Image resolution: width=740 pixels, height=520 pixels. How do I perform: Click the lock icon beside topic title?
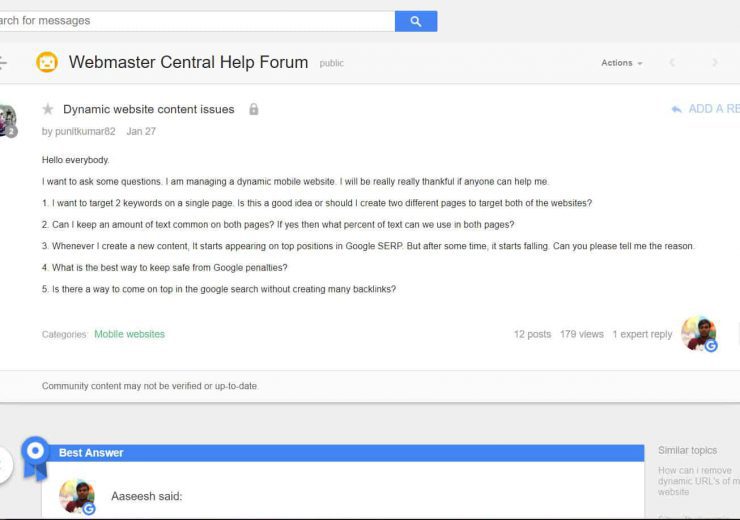point(253,109)
